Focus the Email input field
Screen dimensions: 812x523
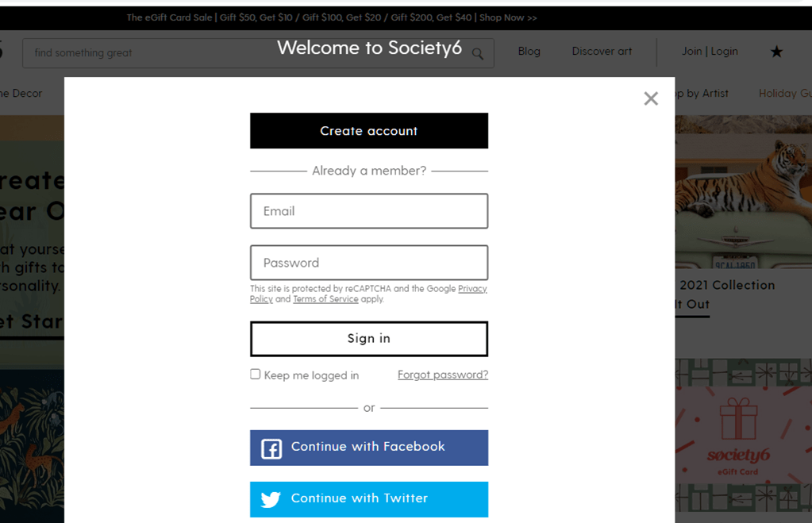click(369, 211)
